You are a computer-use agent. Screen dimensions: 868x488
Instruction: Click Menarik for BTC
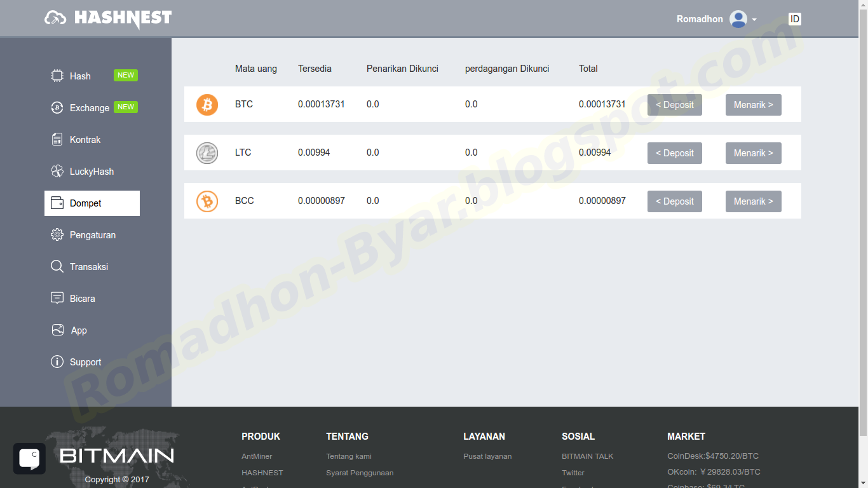pyautogui.click(x=754, y=105)
